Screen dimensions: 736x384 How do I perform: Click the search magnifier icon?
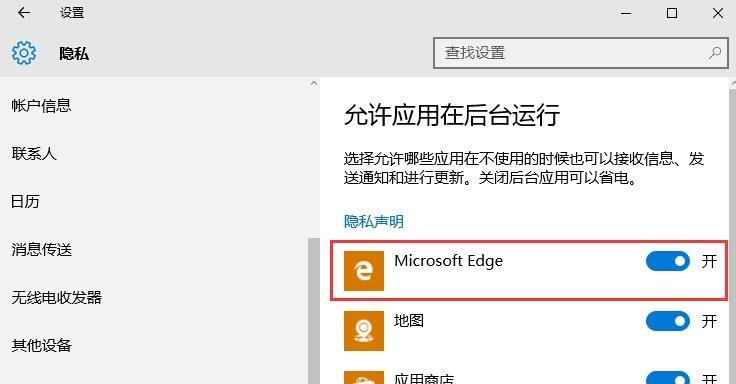[714, 53]
